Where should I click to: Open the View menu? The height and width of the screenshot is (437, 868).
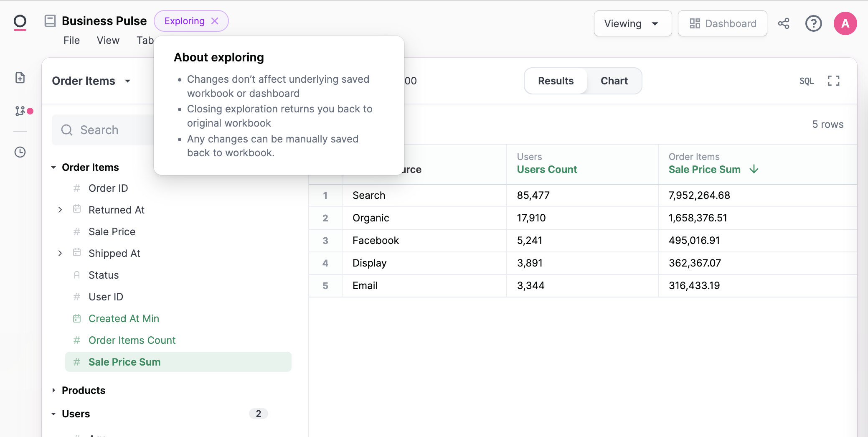point(108,41)
